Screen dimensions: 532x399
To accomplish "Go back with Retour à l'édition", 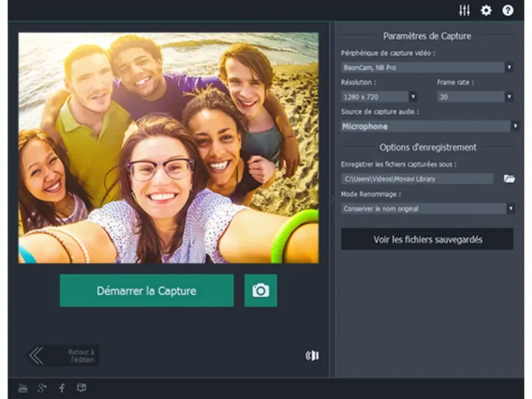I will tap(64, 356).
